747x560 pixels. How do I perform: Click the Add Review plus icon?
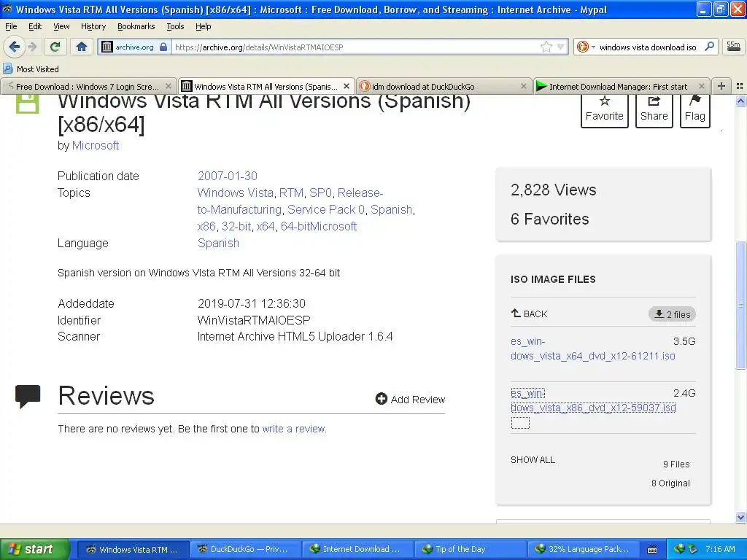click(x=381, y=399)
